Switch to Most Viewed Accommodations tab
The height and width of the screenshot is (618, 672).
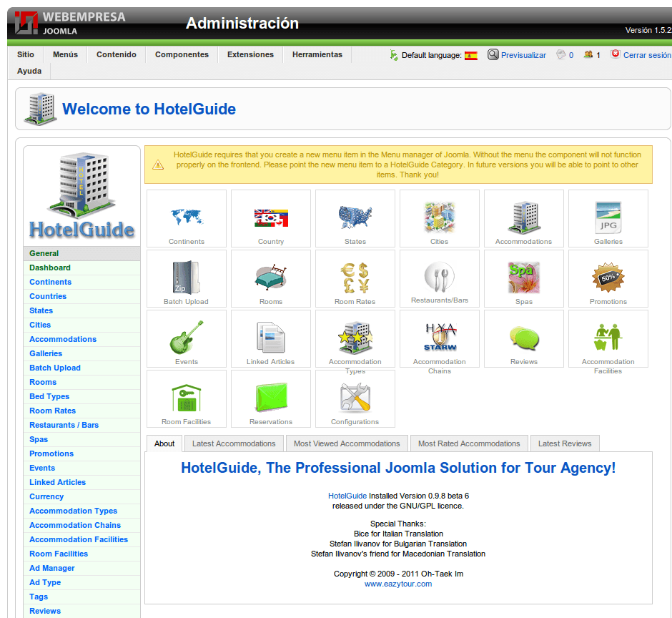347,443
